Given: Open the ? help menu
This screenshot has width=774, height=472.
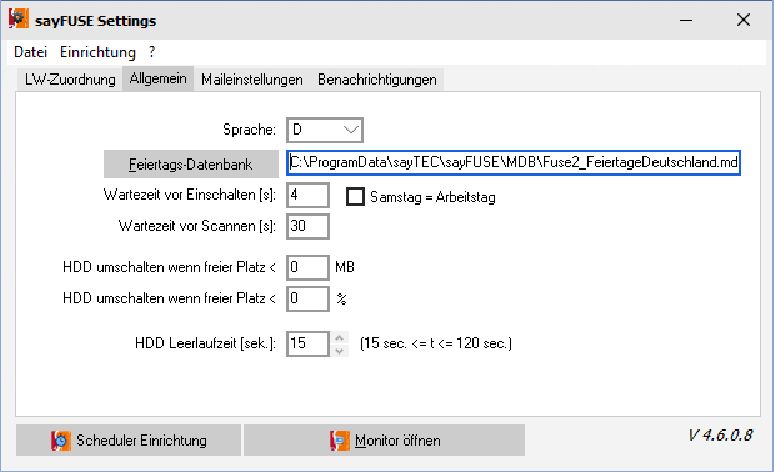Looking at the screenshot, I should tap(152, 51).
